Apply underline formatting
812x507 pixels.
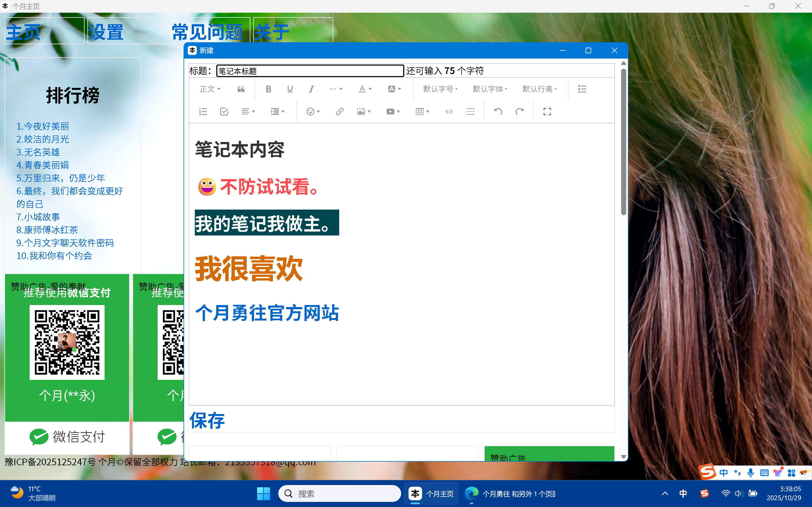point(290,89)
